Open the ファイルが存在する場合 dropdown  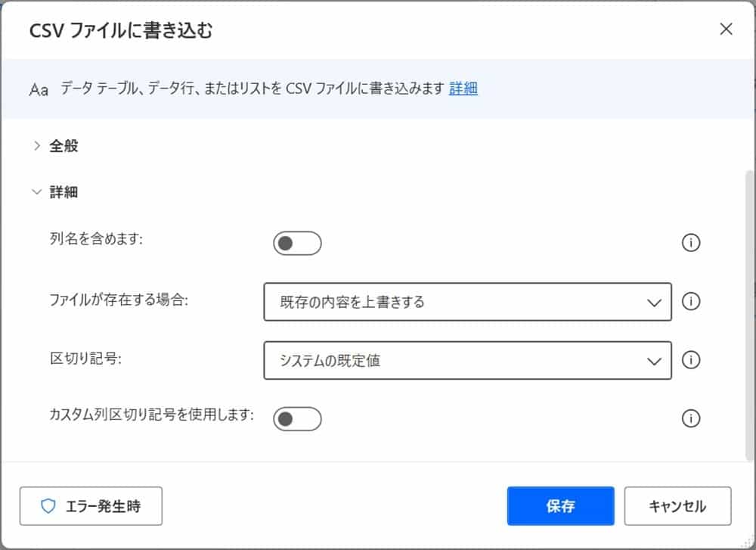click(467, 302)
